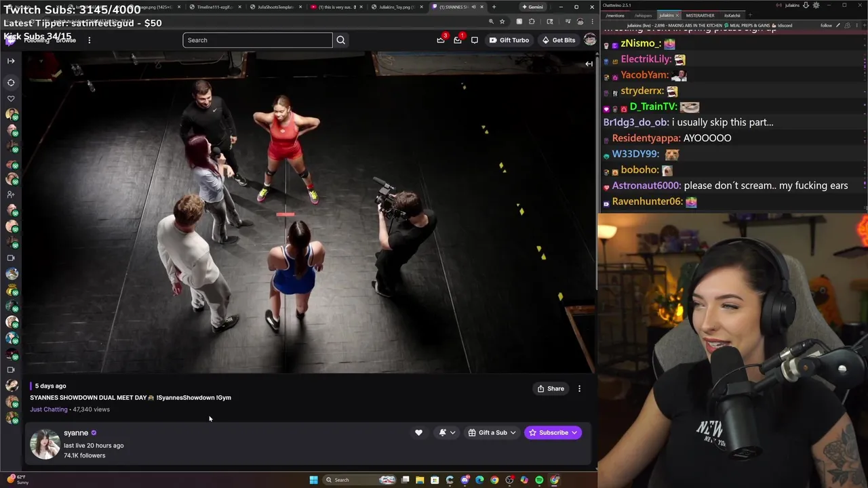Screen dimensions: 868x488
Task: Open Chrome new tab plus button
Action: [x=494, y=7]
